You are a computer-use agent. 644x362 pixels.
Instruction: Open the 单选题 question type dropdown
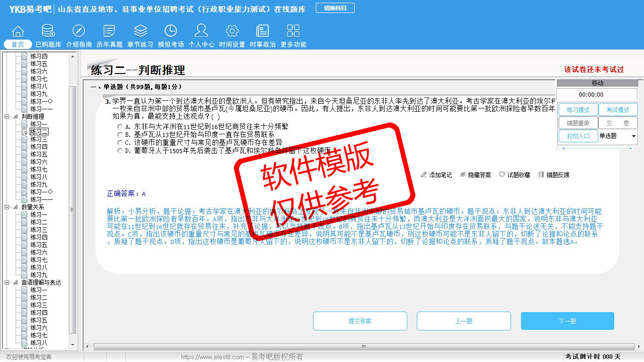[633, 136]
